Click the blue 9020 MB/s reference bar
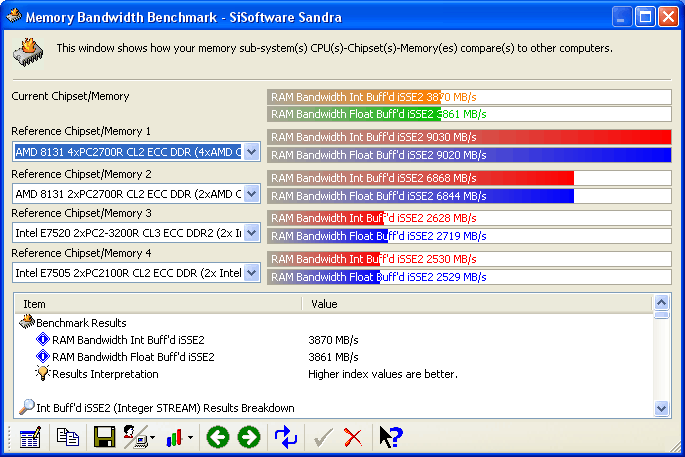 tap(469, 155)
